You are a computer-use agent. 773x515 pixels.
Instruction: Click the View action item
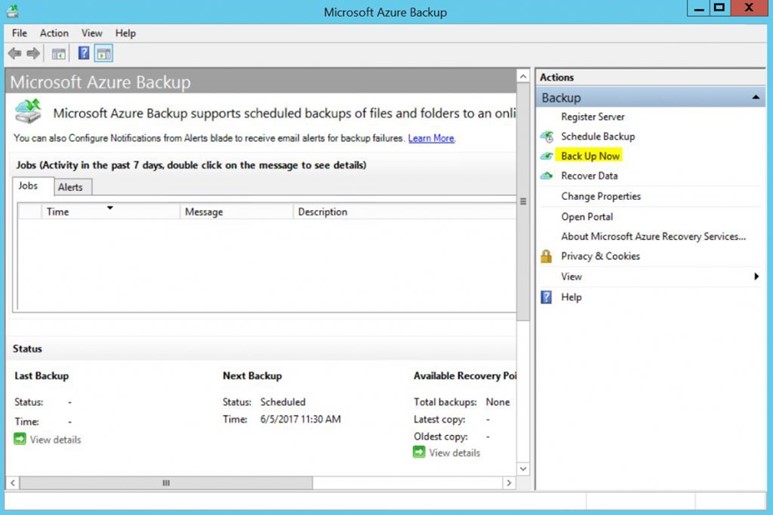click(x=571, y=276)
